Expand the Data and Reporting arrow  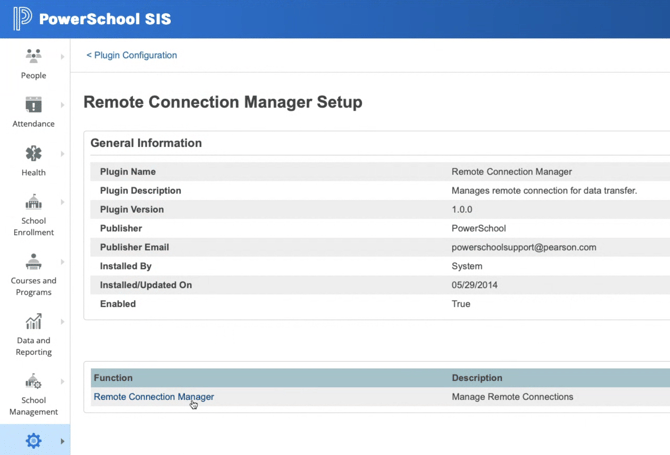tap(62, 322)
